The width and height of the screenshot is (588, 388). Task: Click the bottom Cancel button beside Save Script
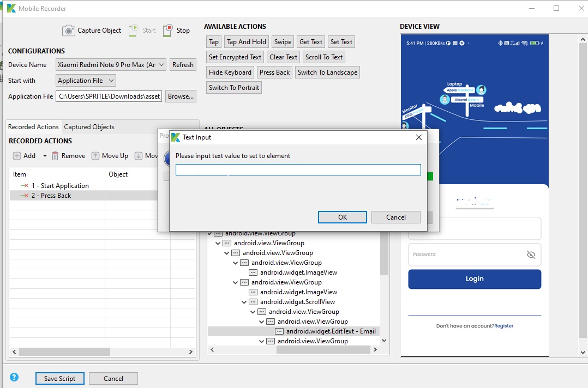point(113,379)
